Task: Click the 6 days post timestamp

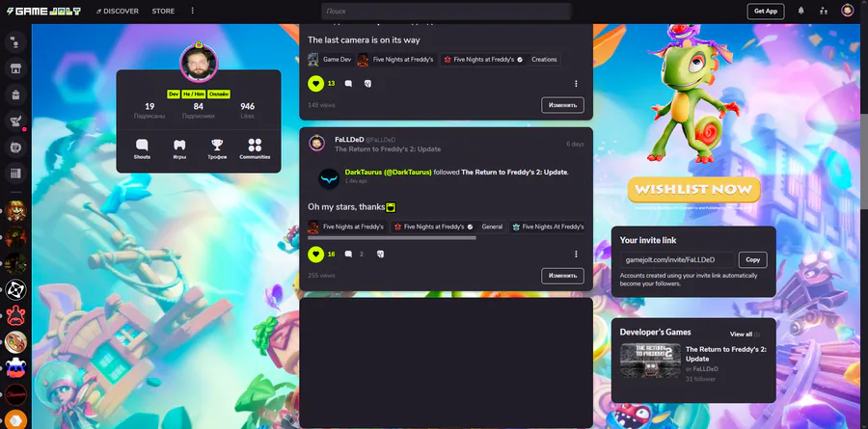Action: point(575,144)
